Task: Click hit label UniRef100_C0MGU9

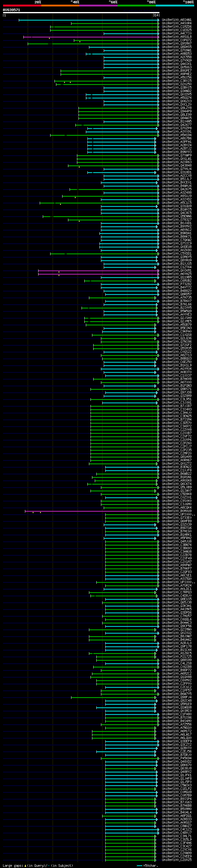Action: pyautogui.click(x=176, y=792)
